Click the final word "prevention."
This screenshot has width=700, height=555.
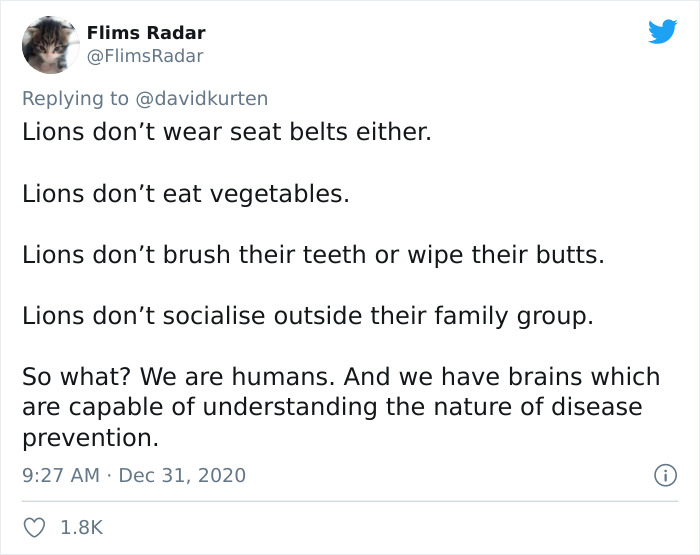[x=90, y=438]
